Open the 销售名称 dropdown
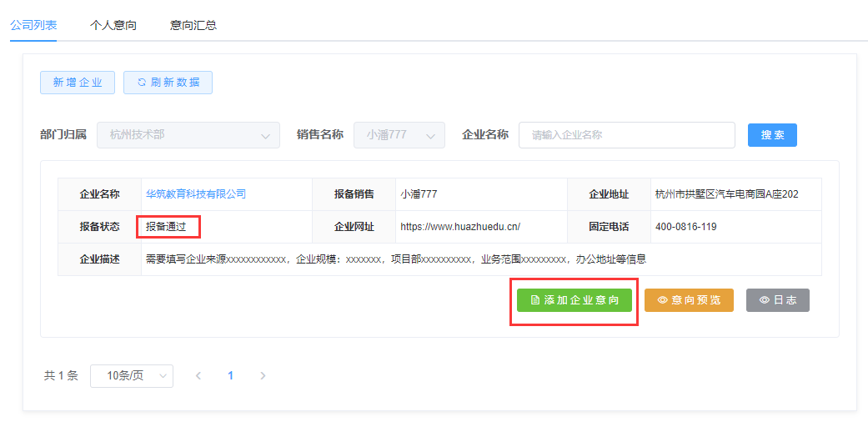Viewport: 868px width, 422px height. tap(399, 135)
